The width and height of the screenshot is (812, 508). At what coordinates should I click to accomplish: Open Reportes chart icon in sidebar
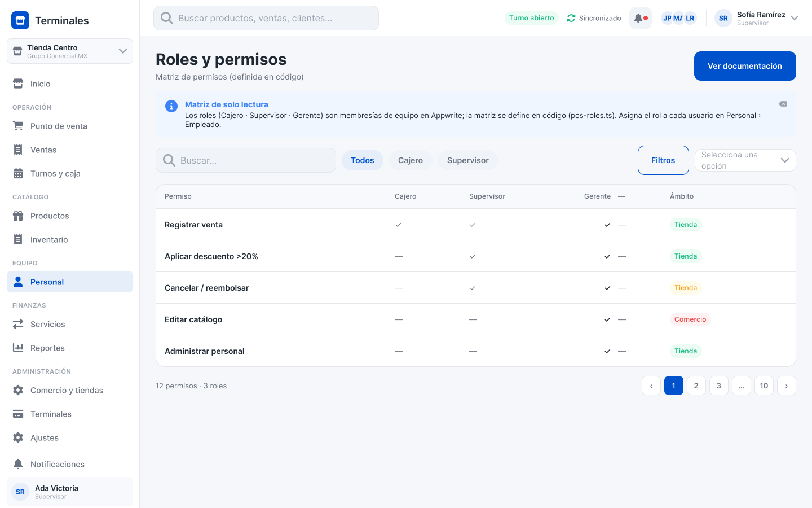tap(18, 348)
